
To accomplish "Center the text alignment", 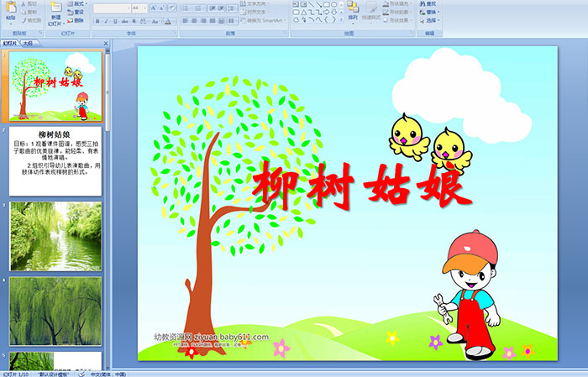I will tap(194, 21).
